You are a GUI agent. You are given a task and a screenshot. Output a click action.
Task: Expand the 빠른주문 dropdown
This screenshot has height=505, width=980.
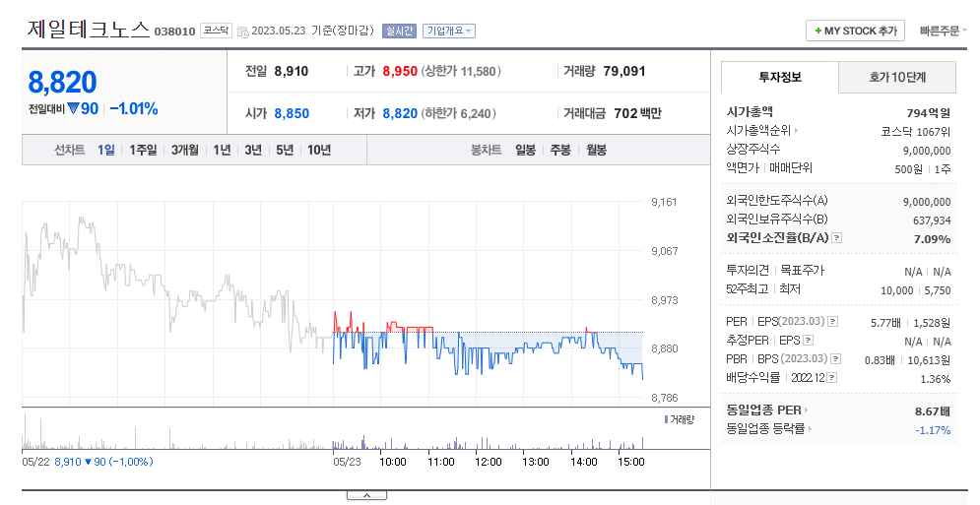tap(944, 31)
